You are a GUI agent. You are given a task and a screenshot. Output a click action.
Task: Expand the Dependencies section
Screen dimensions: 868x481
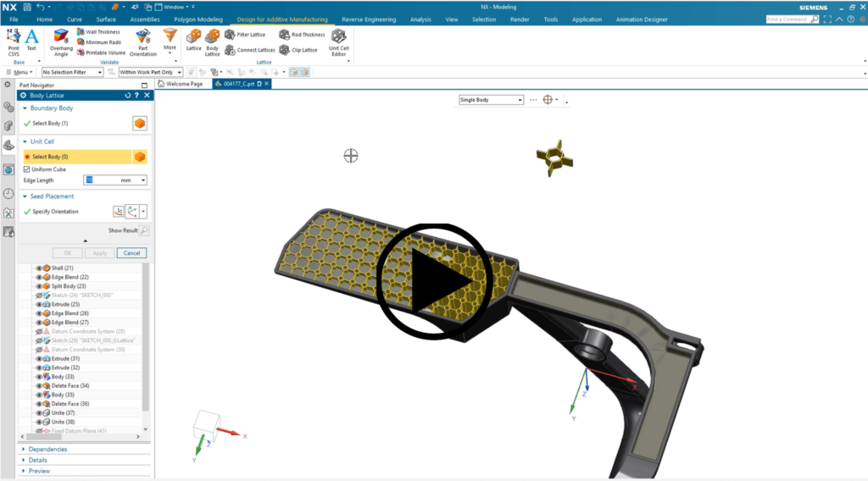coord(47,449)
